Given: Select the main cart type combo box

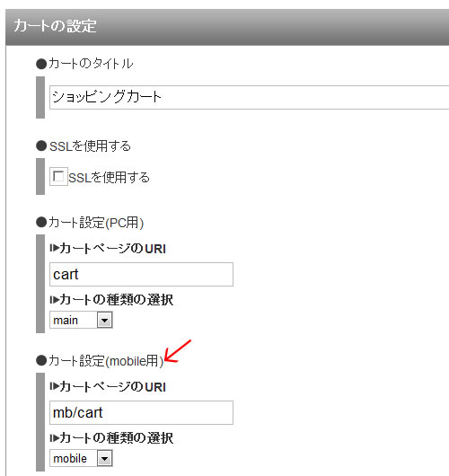Looking at the screenshot, I should (x=81, y=320).
